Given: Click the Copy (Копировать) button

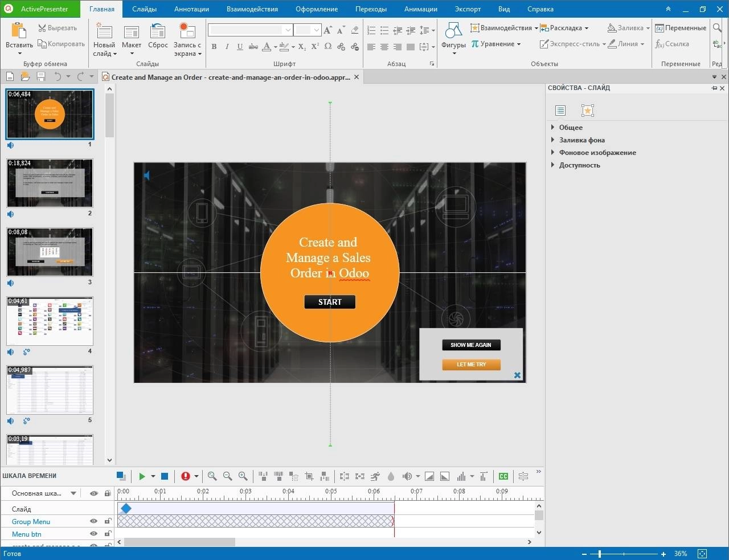Looking at the screenshot, I should pos(61,44).
